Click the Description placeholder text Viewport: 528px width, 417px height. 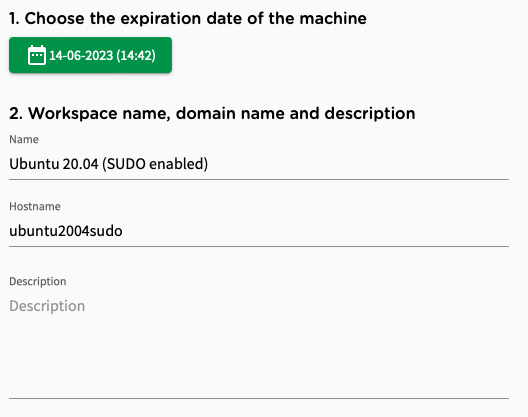click(47, 306)
